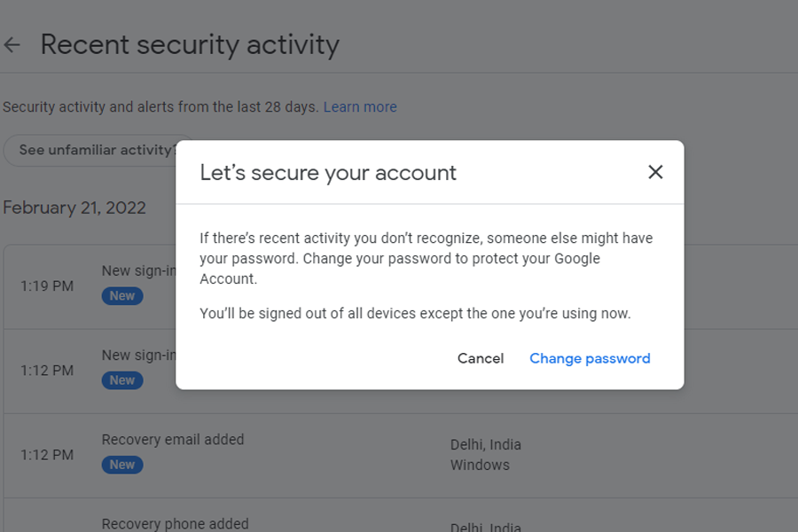The image size is (798, 532).
Task: Close the Let's secure your account dialog
Action: point(655,172)
